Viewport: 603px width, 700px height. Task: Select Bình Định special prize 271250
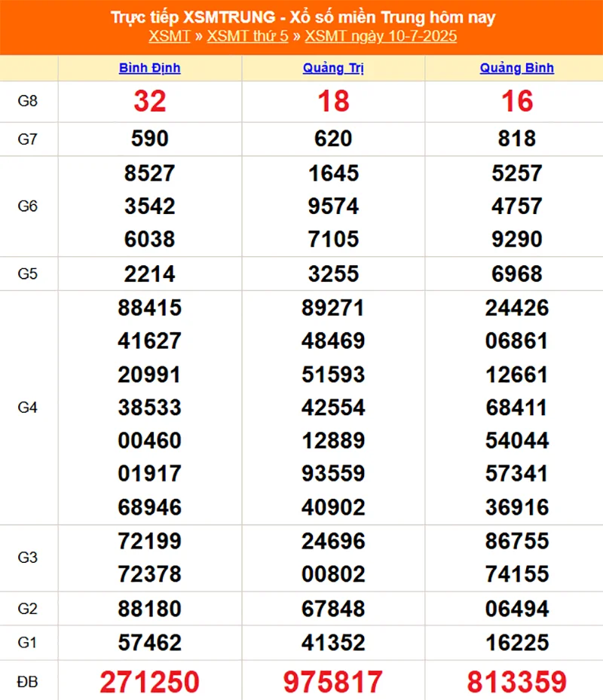pyautogui.click(x=149, y=682)
